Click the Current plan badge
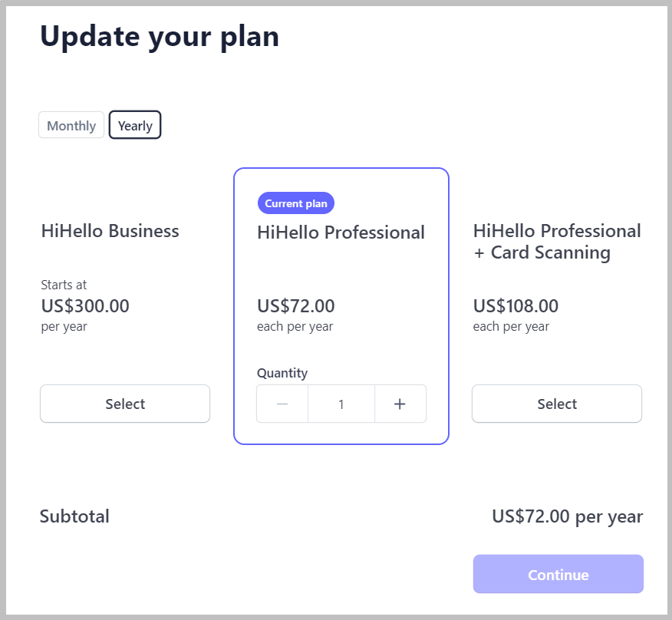672x620 pixels. pyautogui.click(x=295, y=203)
